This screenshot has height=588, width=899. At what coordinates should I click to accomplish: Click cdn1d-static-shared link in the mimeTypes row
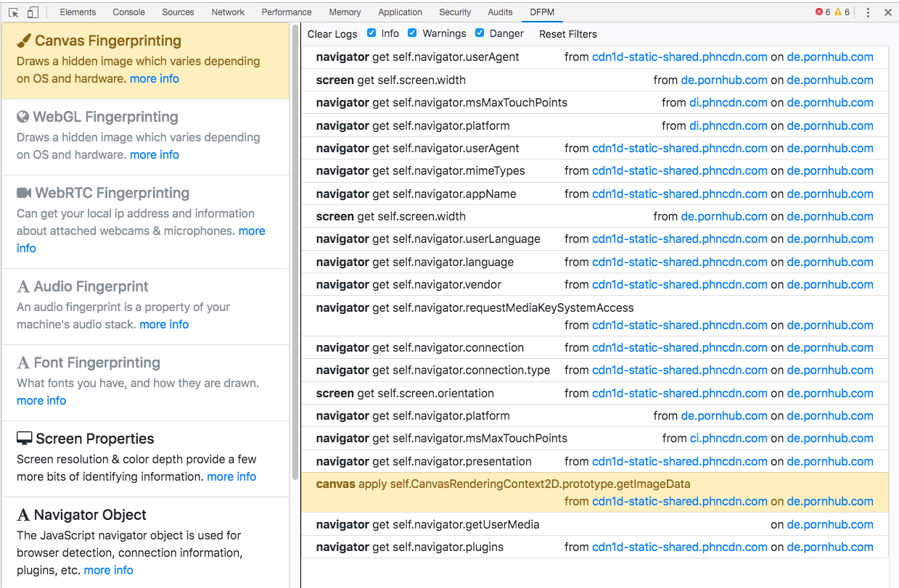(x=680, y=170)
